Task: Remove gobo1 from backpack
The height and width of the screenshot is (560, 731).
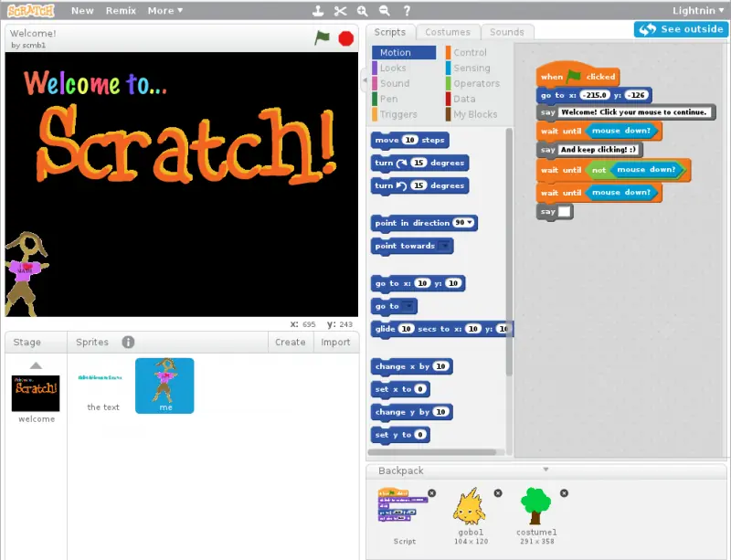Action: (x=498, y=493)
